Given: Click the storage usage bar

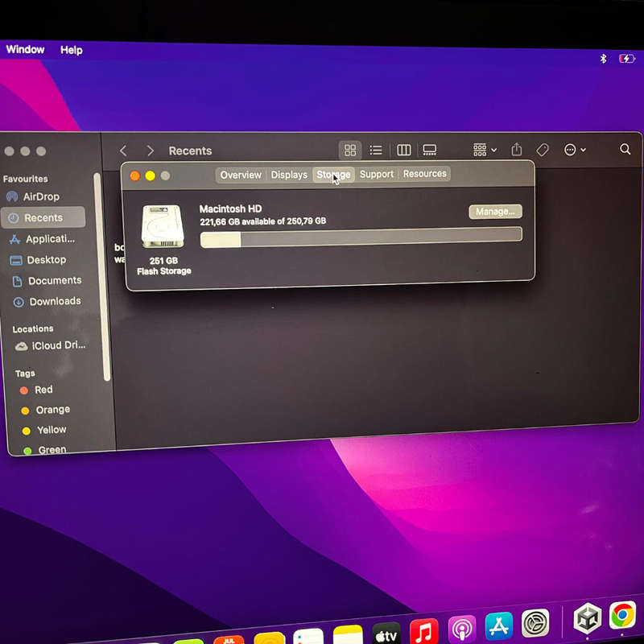Looking at the screenshot, I should [361, 237].
